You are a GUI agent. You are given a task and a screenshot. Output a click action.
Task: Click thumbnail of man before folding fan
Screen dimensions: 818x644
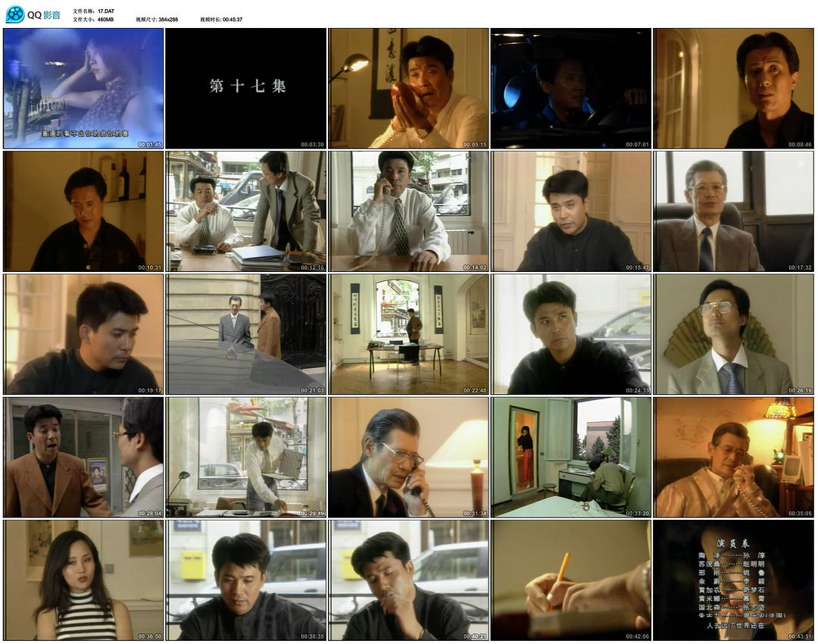[x=733, y=334]
